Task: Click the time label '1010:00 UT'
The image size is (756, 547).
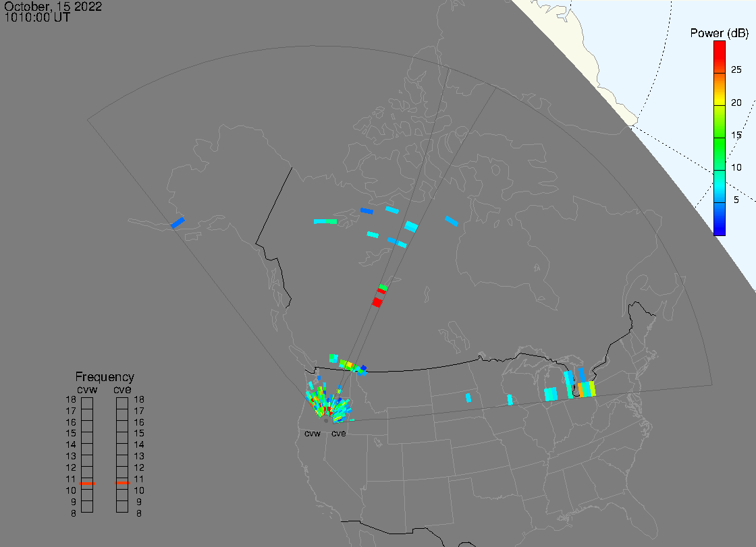Action: pos(36,18)
